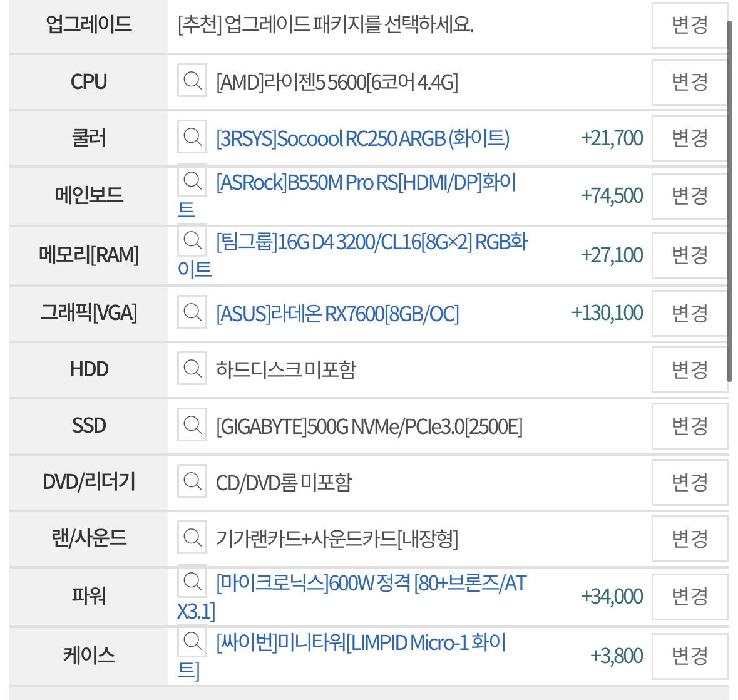View RAM details with the 메모리 row magnifier
The height and width of the screenshot is (700, 738).
[192, 241]
